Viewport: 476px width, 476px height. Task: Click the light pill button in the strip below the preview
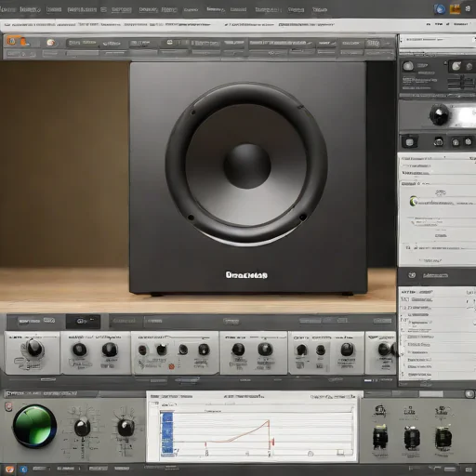pos(231,321)
